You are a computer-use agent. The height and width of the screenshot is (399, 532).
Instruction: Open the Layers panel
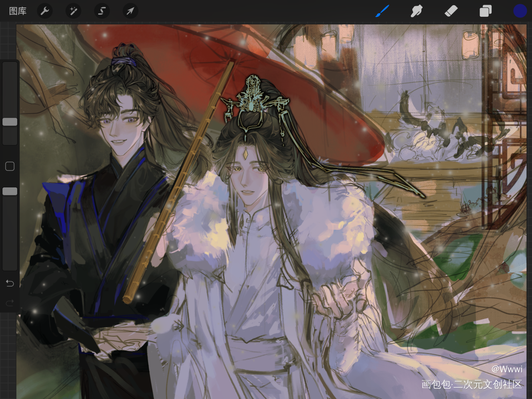[485, 11]
